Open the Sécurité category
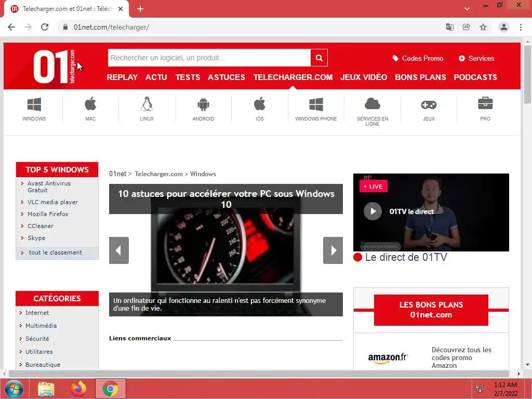The height and width of the screenshot is (399, 532). coord(37,339)
